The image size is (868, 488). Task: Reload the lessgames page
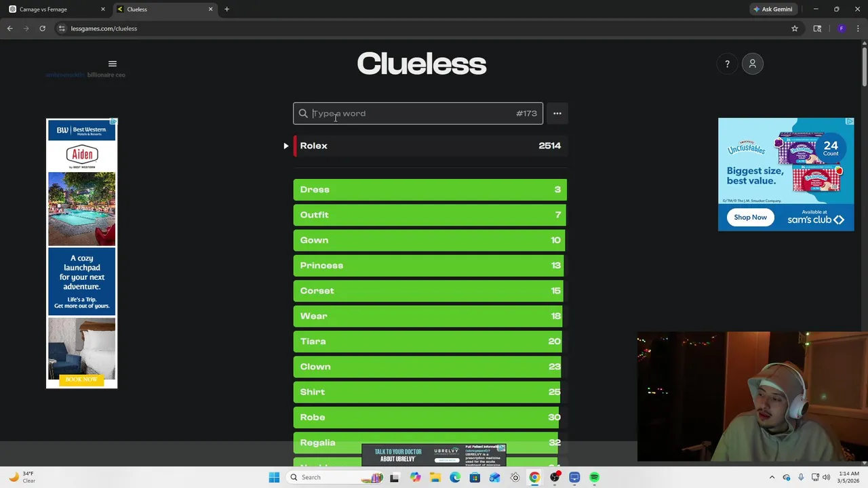pos(42,28)
